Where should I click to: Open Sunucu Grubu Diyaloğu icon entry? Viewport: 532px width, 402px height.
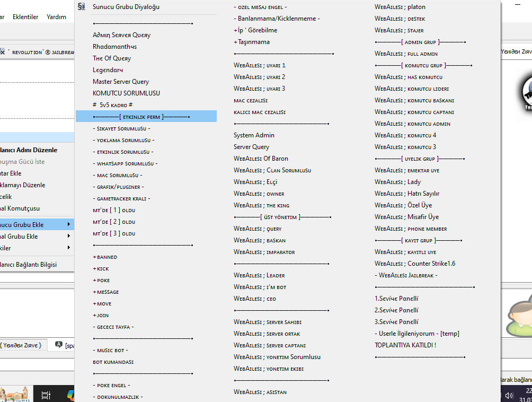tap(82, 7)
